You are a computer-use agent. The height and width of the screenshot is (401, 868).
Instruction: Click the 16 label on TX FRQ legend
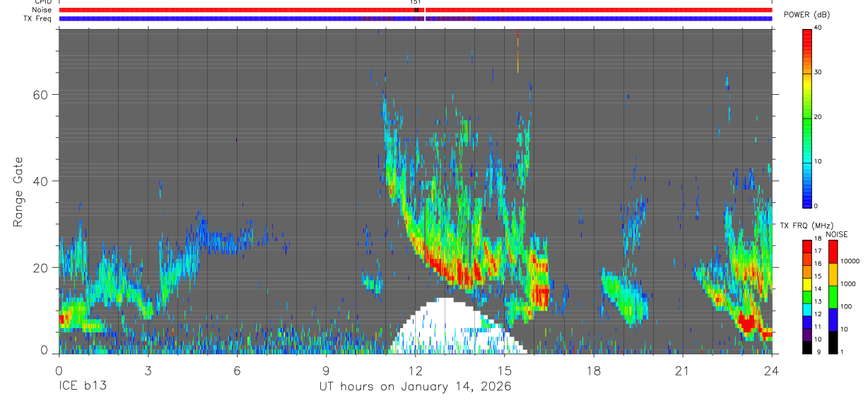point(819,265)
